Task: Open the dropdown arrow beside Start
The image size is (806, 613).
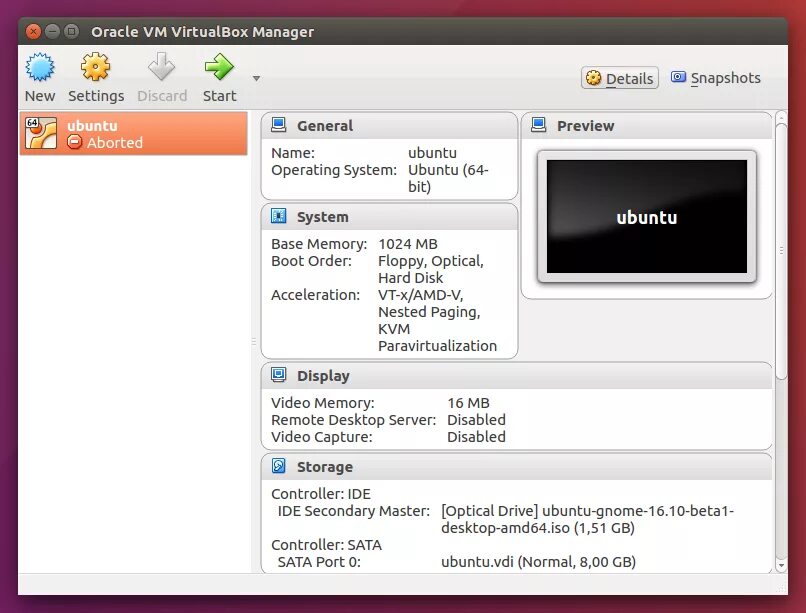Action: 256,79
